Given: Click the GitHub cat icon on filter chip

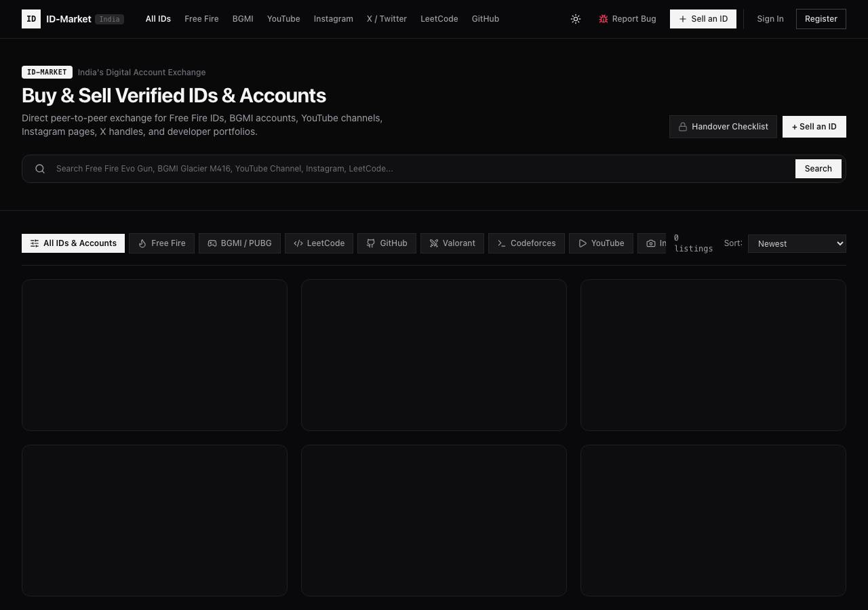Looking at the screenshot, I should [x=371, y=243].
